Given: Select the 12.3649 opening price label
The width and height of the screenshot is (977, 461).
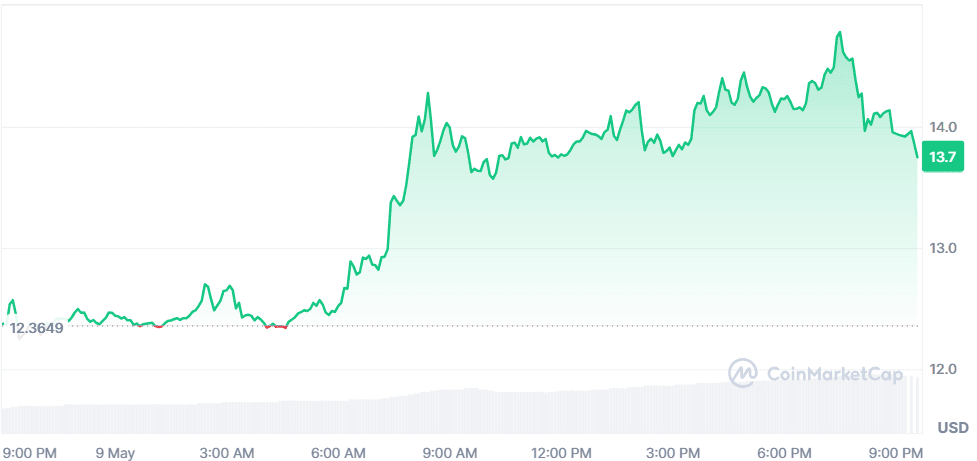Looking at the screenshot, I should (37, 327).
